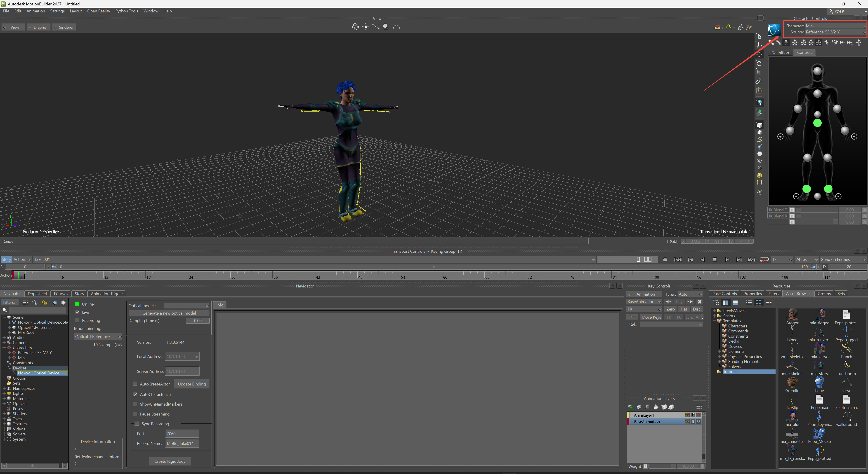Viewport: 868px width, 474px height.
Task: Expand the Cameras tree node
Action: click(x=4, y=342)
